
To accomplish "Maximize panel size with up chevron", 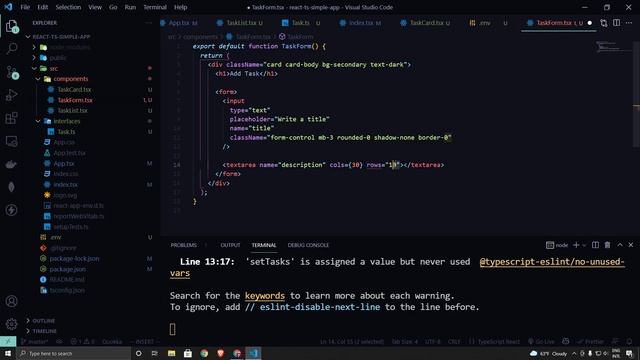I will (x=620, y=245).
